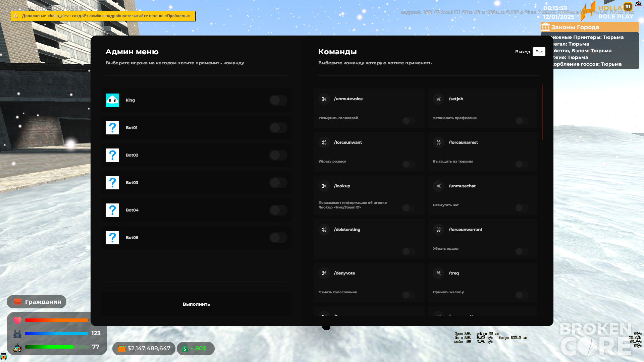Toggle player king selection switch
This screenshot has height=362, width=644.
pos(278,100)
